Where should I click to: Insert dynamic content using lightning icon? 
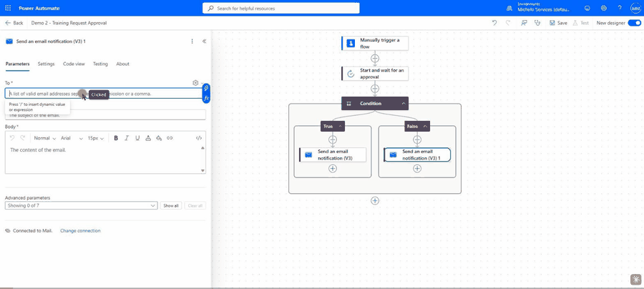[207, 88]
